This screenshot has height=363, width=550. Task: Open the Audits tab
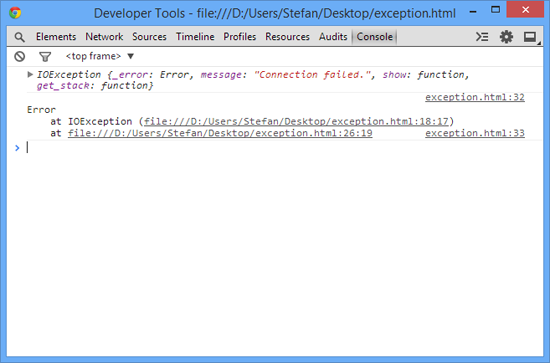coord(333,36)
